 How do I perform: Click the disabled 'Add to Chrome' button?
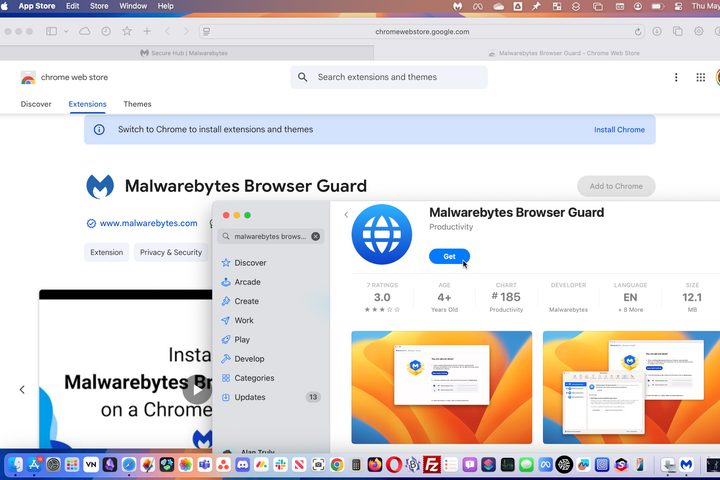[616, 186]
